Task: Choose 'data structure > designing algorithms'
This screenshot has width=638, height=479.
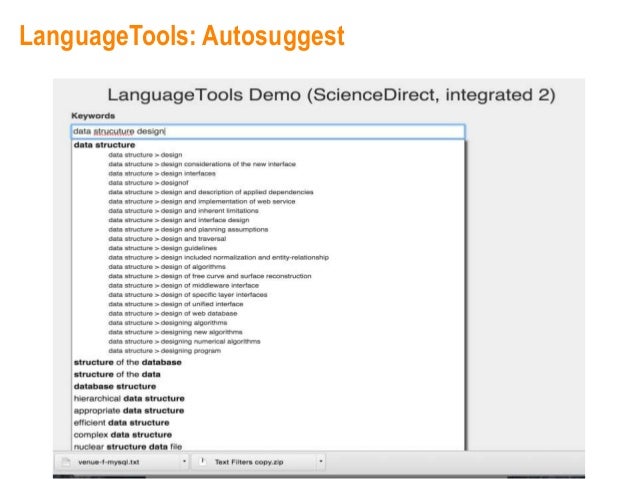Action: [168, 323]
